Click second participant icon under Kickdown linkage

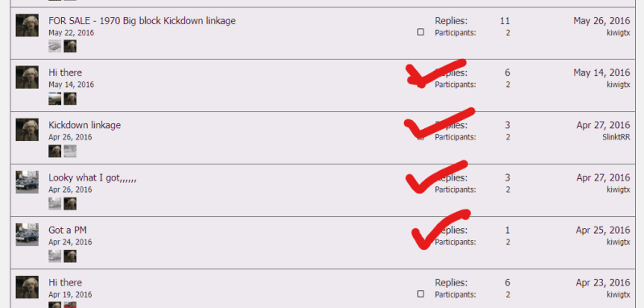pyautogui.click(x=70, y=151)
